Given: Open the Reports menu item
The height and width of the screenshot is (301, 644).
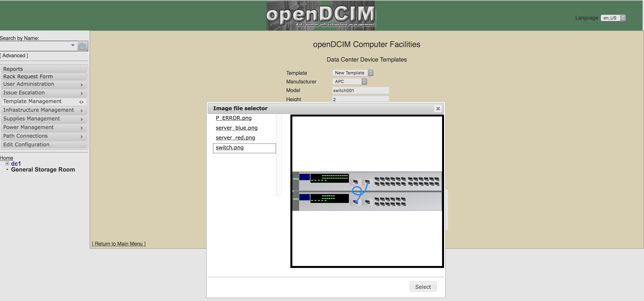Looking at the screenshot, I should tap(44, 69).
